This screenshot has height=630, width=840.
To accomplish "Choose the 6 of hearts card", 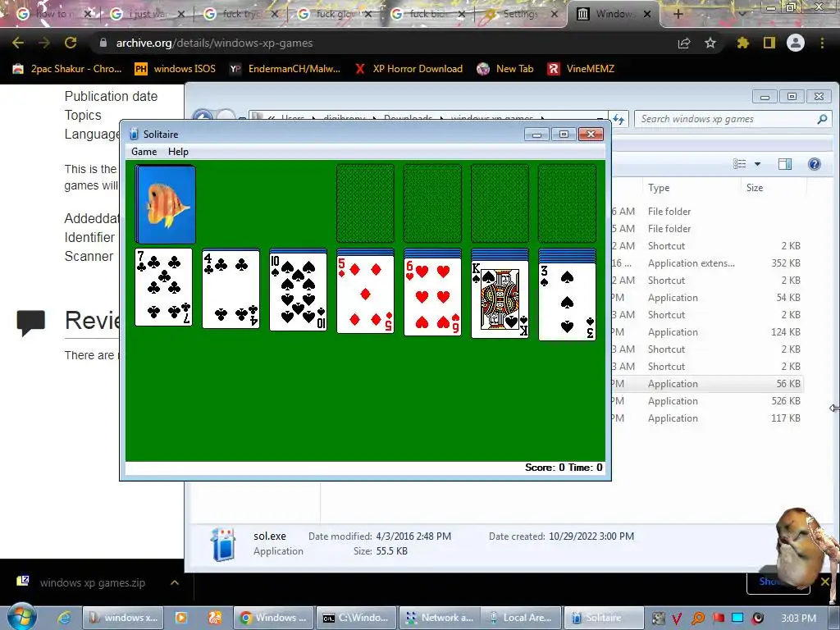I will (433, 297).
